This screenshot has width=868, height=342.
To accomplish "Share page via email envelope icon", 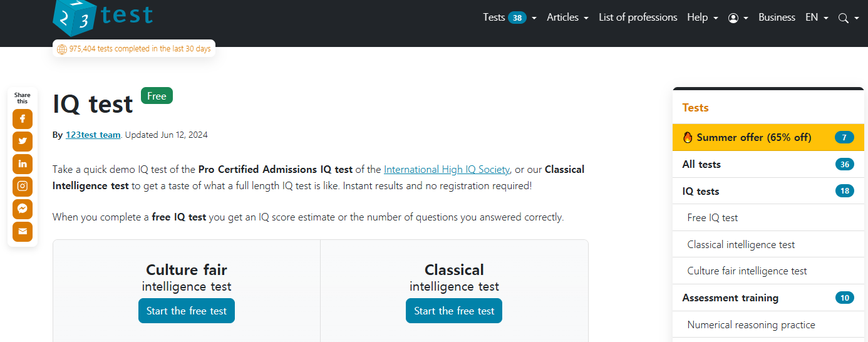I will pos(23,232).
